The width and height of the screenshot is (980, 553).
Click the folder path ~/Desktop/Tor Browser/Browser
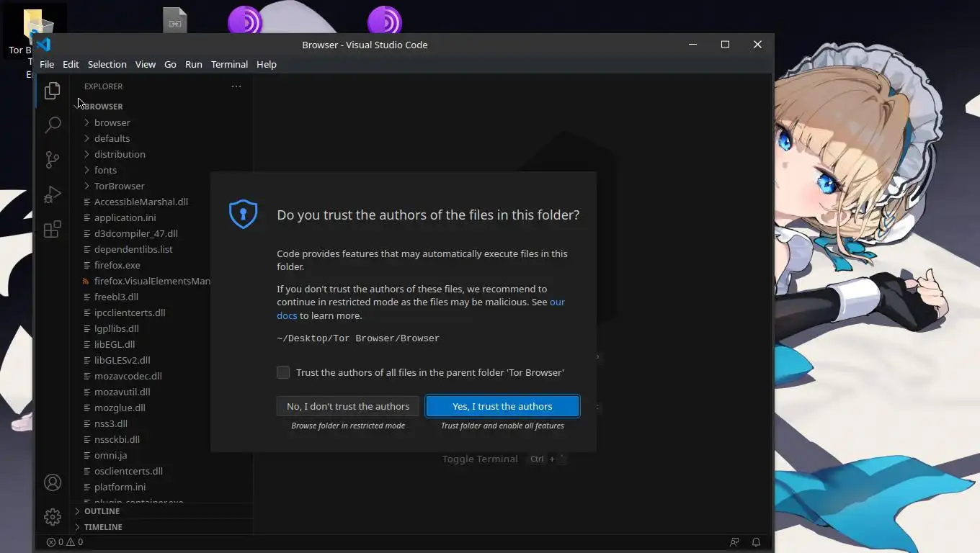(358, 338)
